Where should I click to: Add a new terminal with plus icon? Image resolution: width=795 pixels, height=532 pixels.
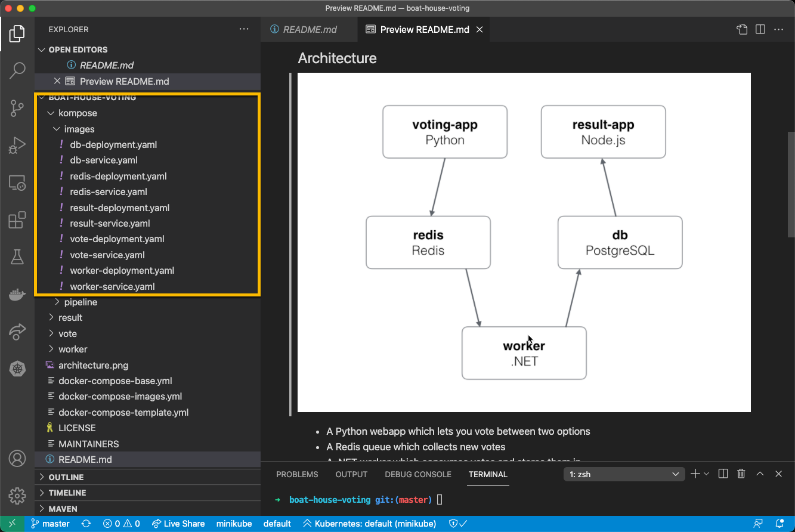(695, 474)
